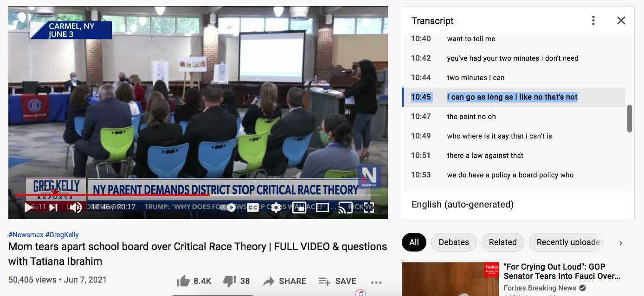Open Forbes Breaking News channel
644x296 pixels.
tap(540, 288)
